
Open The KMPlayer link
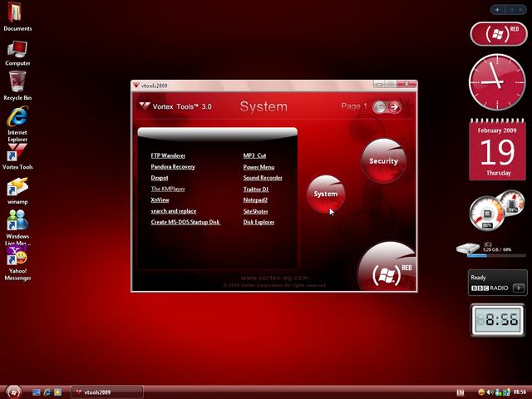pyautogui.click(x=169, y=189)
